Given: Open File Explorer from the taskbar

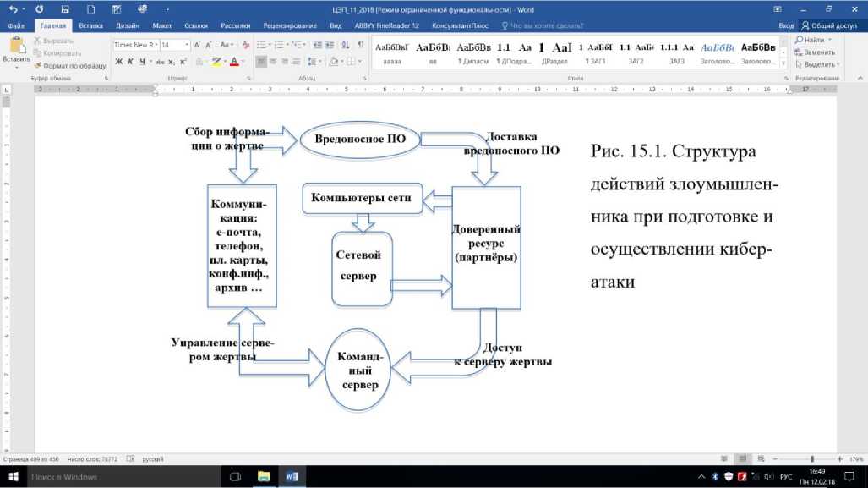Looking at the screenshot, I should (x=264, y=476).
